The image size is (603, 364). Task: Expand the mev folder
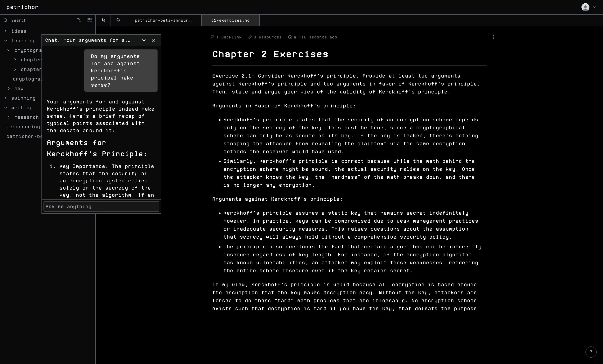[9, 89]
